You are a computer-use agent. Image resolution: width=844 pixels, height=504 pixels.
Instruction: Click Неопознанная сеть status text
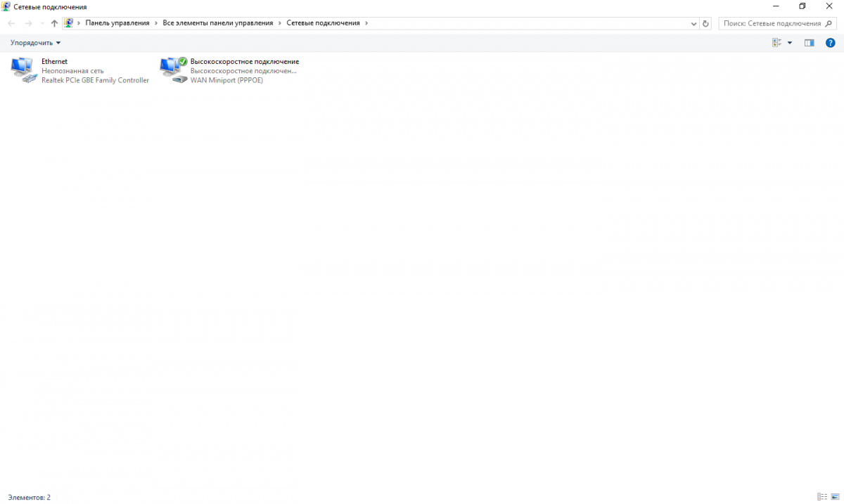72,71
